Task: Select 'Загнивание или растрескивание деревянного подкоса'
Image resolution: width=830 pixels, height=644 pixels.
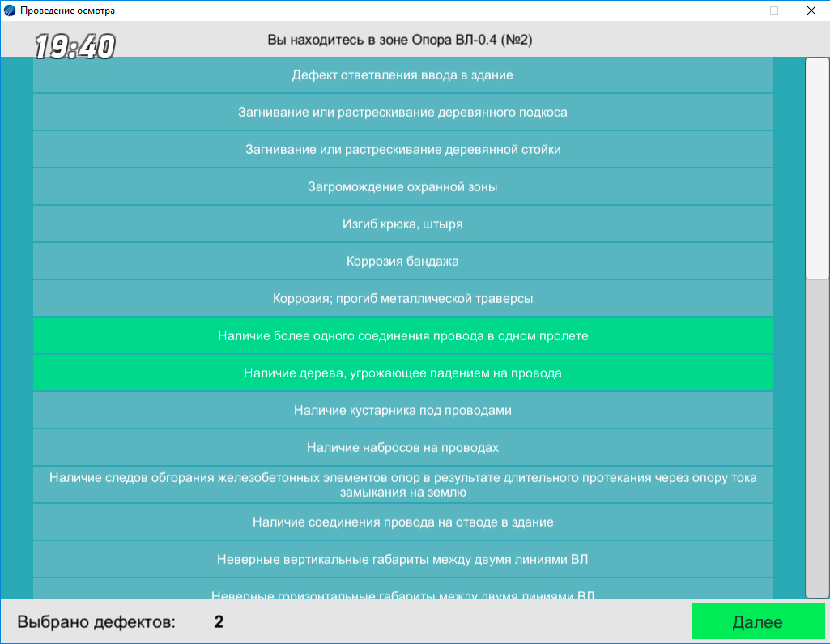Action: coord(402,113)
